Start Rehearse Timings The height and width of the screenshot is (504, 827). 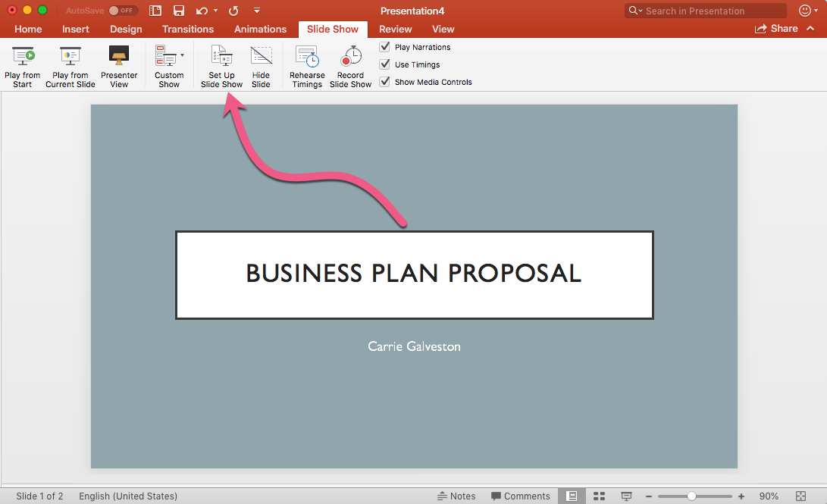tap(307, 58)
